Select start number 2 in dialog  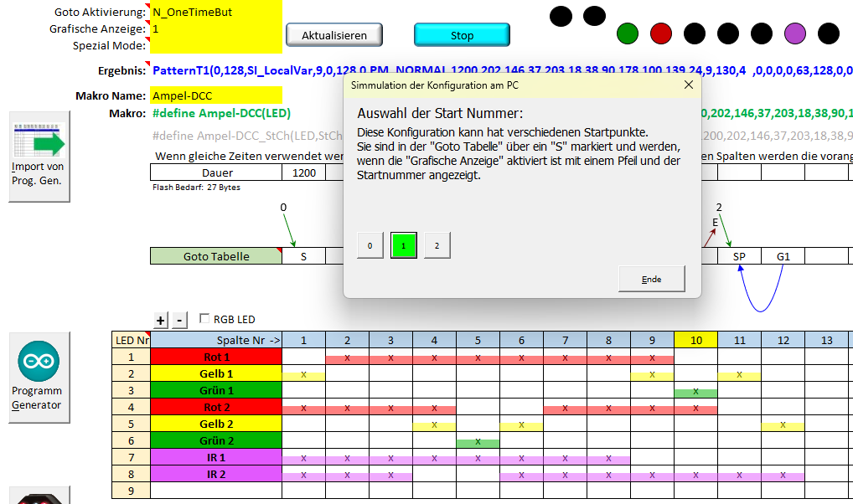point(437,245)
